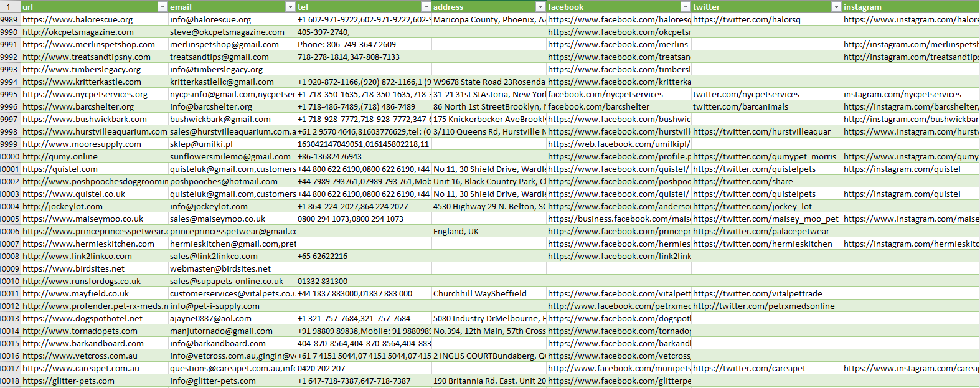This screenshot has height=388, width=980.
Task: Open the address column filter dropdown
Action: pos(540,7)
